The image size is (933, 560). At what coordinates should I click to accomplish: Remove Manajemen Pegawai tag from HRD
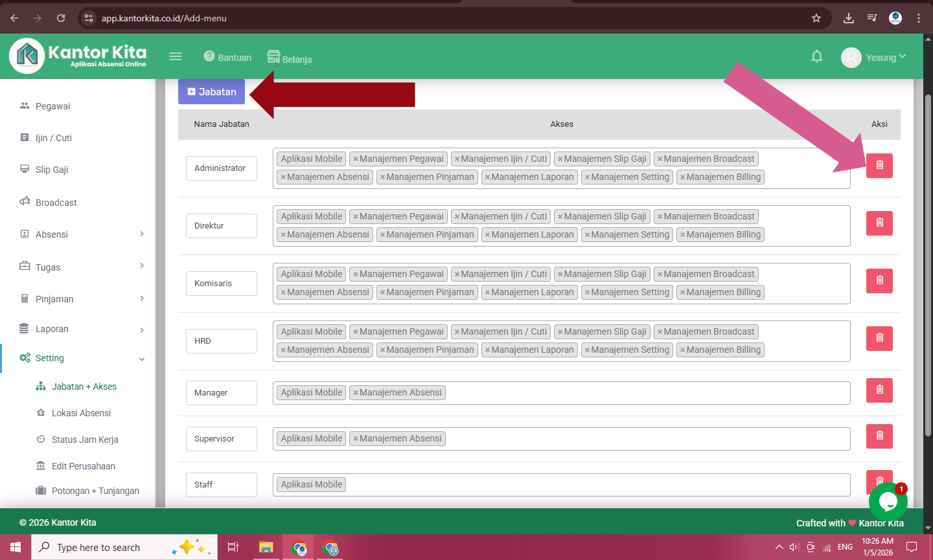[x=355, y=332]
